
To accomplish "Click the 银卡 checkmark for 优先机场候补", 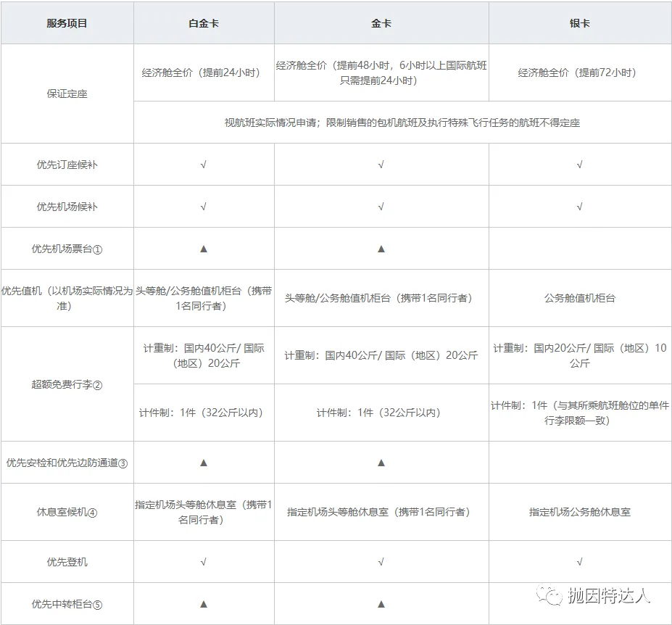I will (x=579, y=207).
